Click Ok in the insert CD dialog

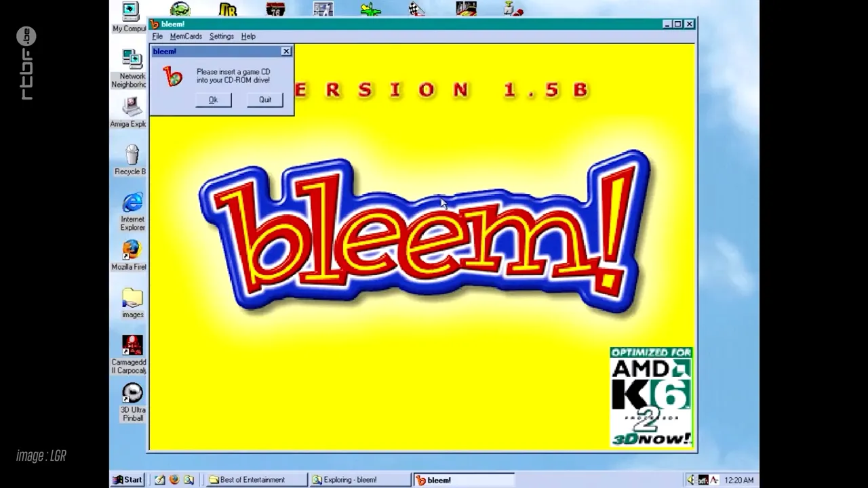(214, 100)
